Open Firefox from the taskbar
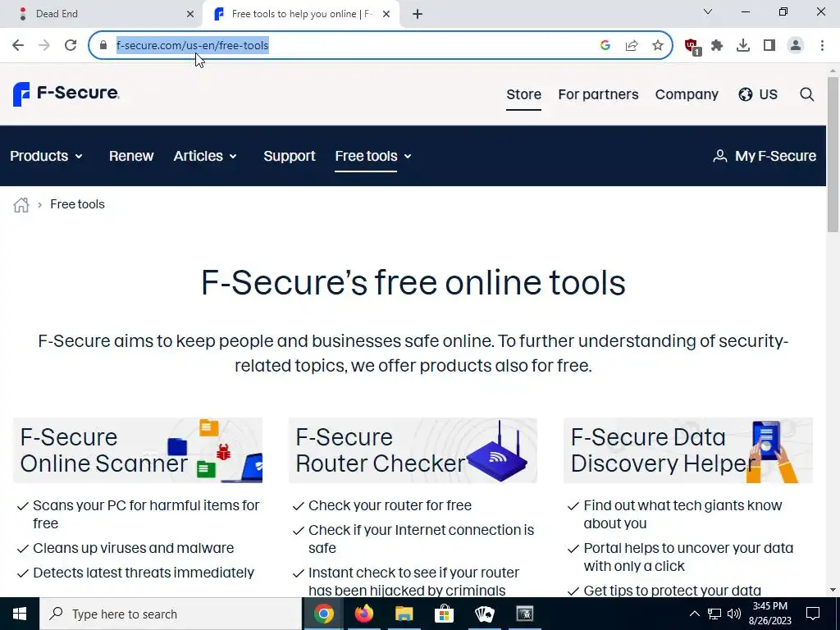 coord(363,614)
